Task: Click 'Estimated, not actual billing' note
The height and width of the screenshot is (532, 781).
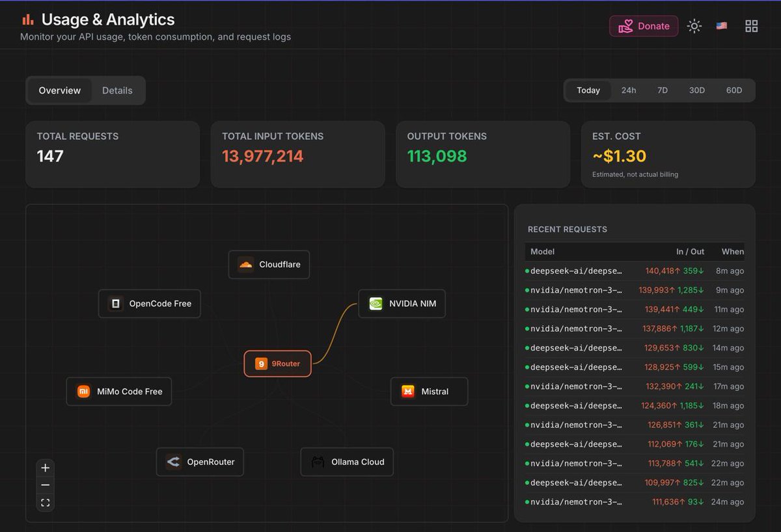Action: (635, 174)
